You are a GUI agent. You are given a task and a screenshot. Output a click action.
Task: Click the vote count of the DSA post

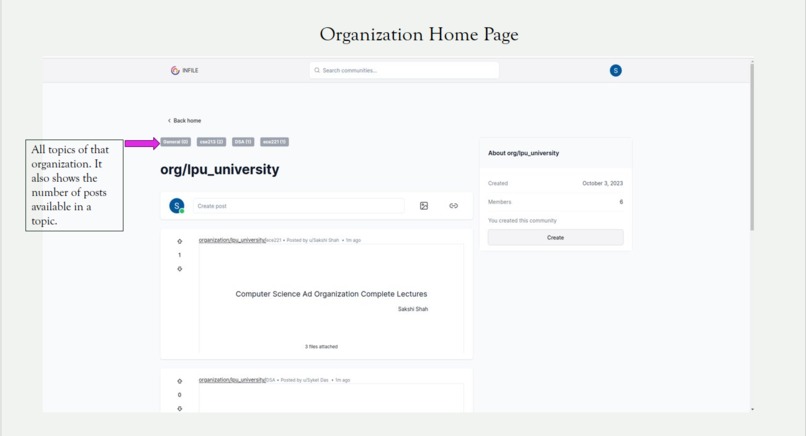tap(179, 395)
